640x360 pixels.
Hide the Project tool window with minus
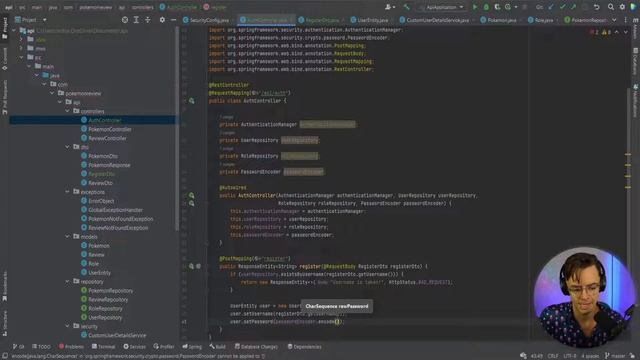point(173,20)
